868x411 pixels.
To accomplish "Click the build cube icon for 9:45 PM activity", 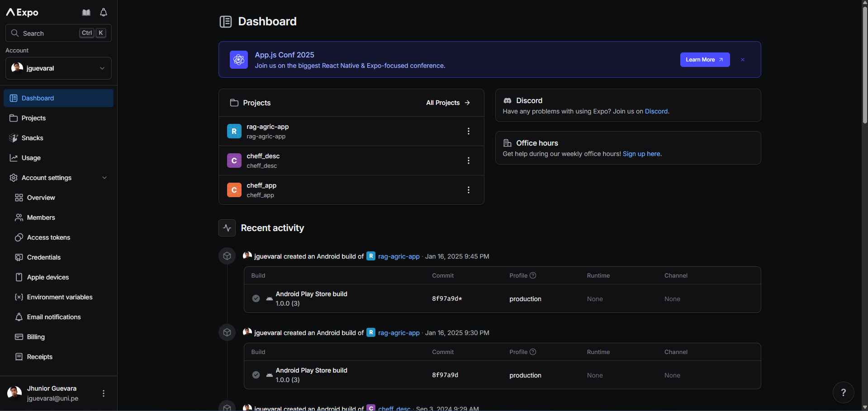I will pos(227,256).
